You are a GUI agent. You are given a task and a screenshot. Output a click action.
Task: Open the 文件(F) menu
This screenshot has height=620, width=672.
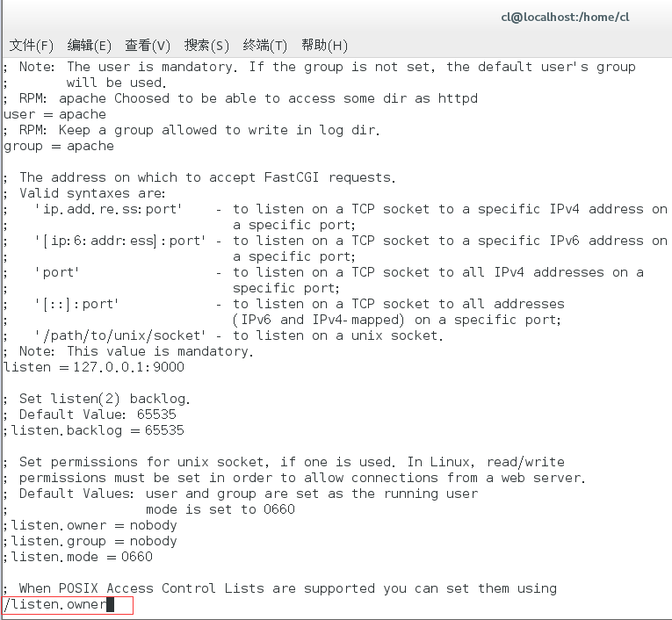[x=32, y=46]
